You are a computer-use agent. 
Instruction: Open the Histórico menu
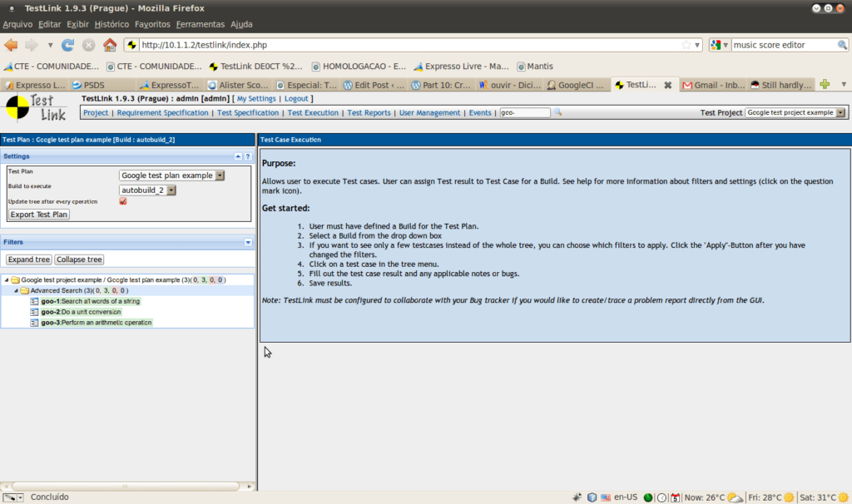(x=111, y=24)
